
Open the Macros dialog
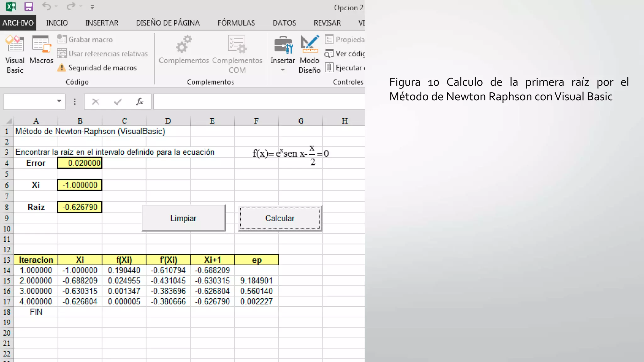[41, 50]
